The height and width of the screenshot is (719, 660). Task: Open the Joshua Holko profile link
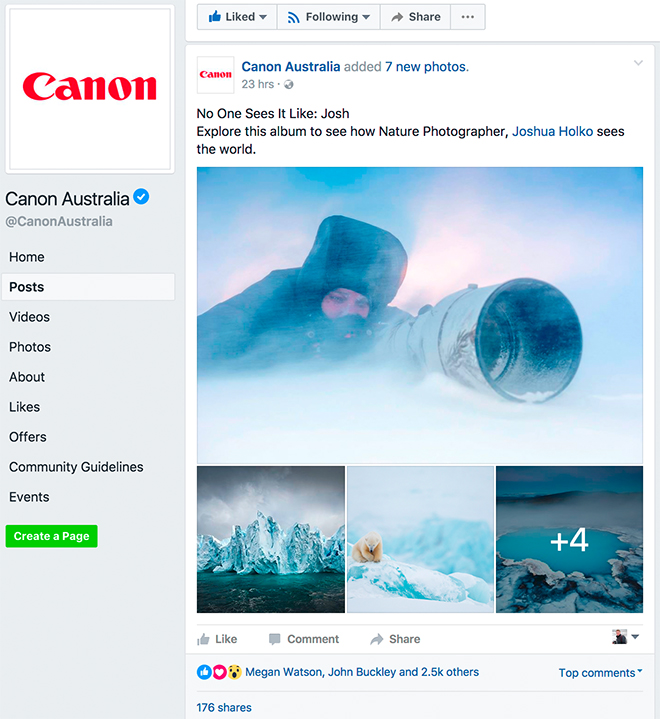(552, 132)
